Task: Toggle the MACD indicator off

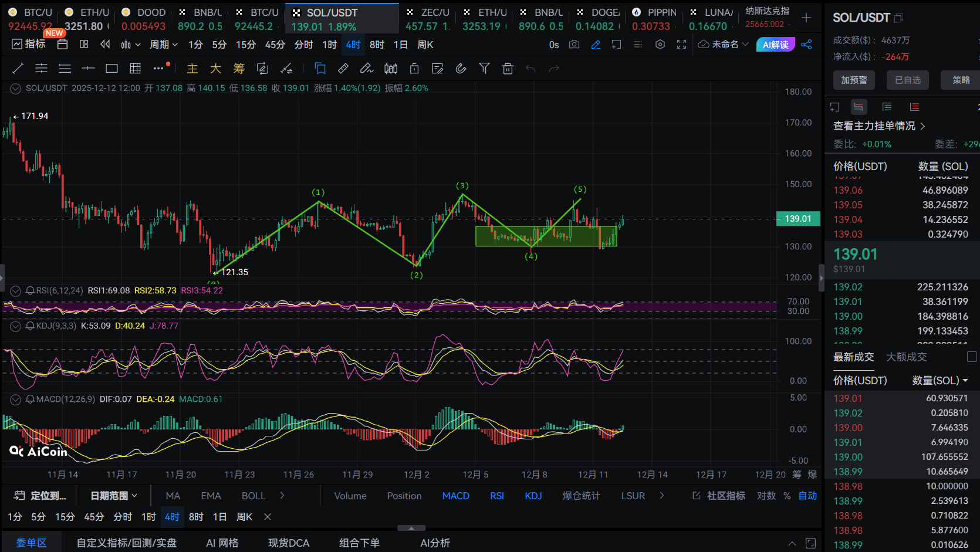Action: (x=455, y=496)
